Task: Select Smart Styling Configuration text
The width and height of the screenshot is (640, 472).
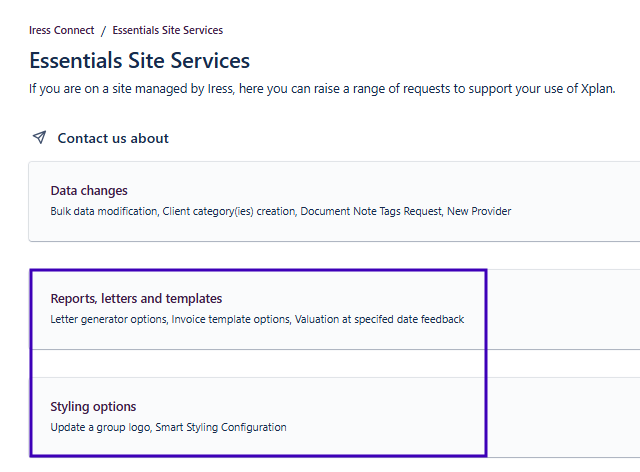Action: (220, 427)
